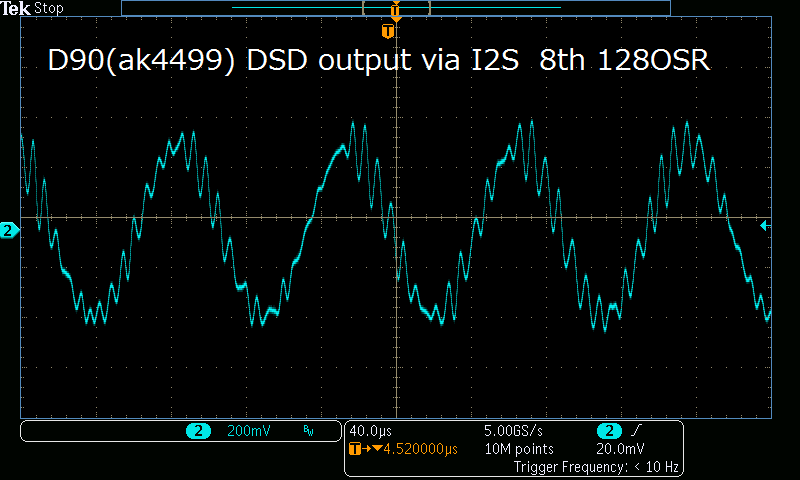Click the 20.0mV trigger level readout
The image size is (800, 480).
coord(620,449)
